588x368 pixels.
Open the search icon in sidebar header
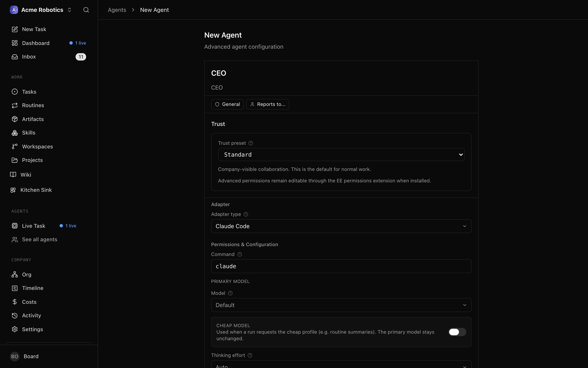tap(86, 10)
